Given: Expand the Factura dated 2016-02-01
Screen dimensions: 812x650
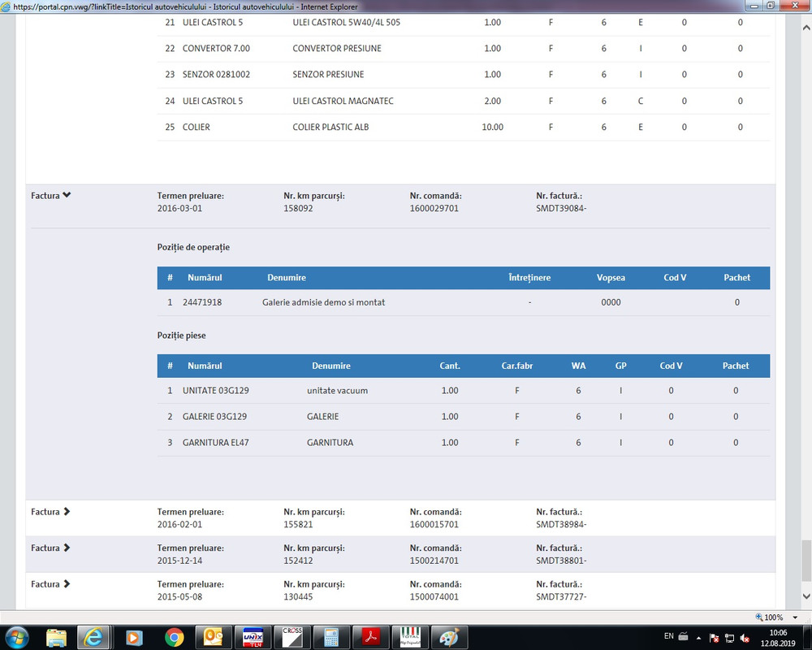Looking at the screenshot, I should (50, 512).
